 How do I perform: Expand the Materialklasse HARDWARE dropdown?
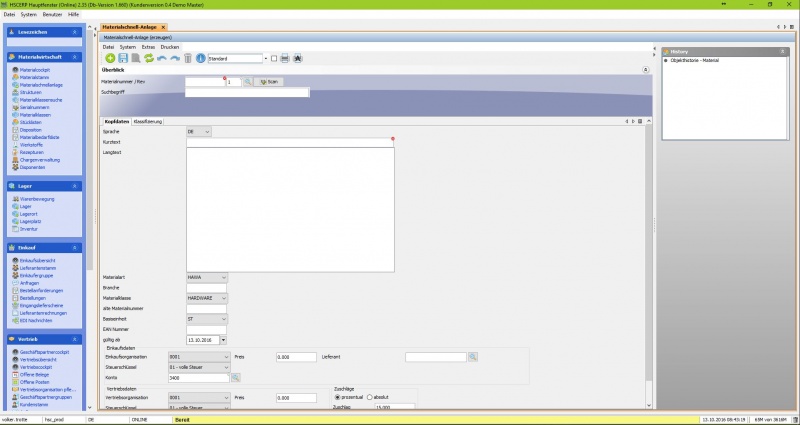(224, 298)
